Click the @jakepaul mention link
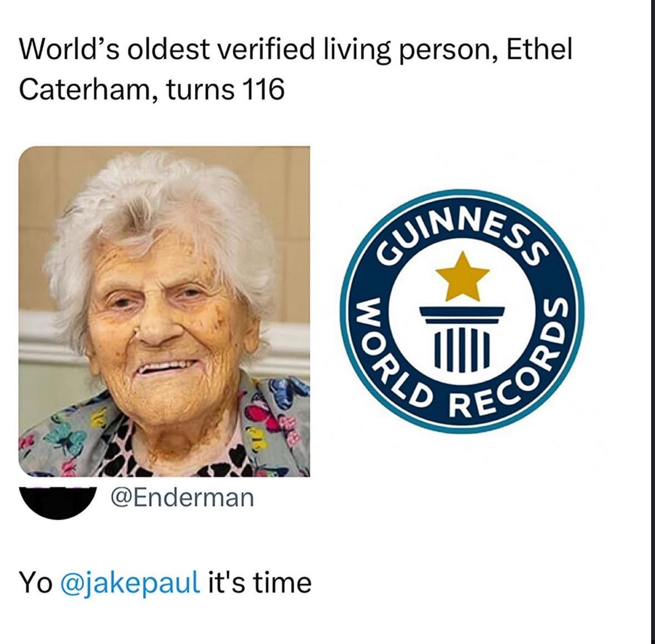This screenshot has height=644, width=655. pos(131,584)
